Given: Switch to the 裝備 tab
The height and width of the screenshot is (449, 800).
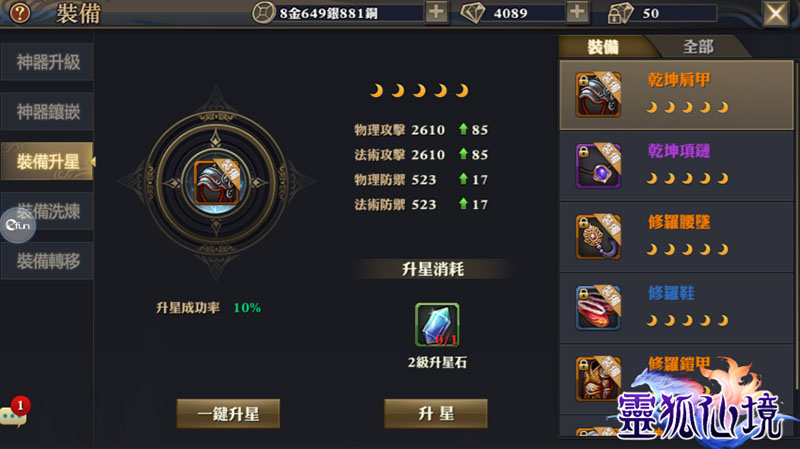Looking at the screenshot, I should (x=603, y=46).
